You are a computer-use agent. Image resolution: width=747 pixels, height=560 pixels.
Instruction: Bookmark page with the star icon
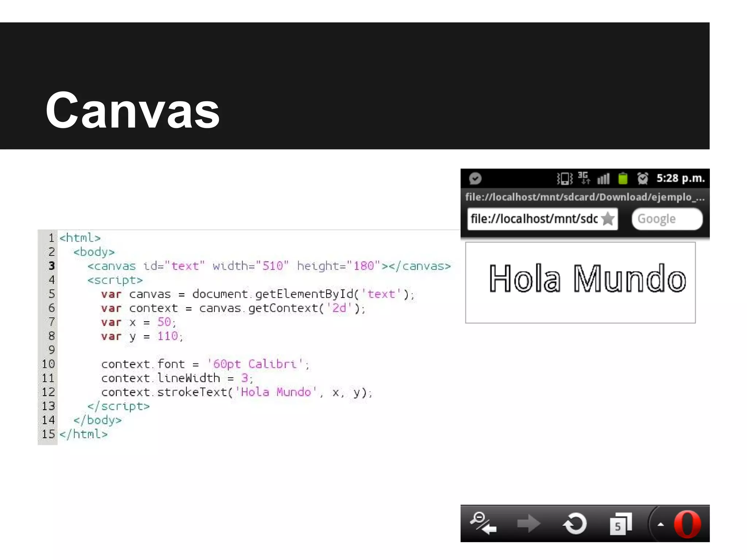[x=608, y=219]
